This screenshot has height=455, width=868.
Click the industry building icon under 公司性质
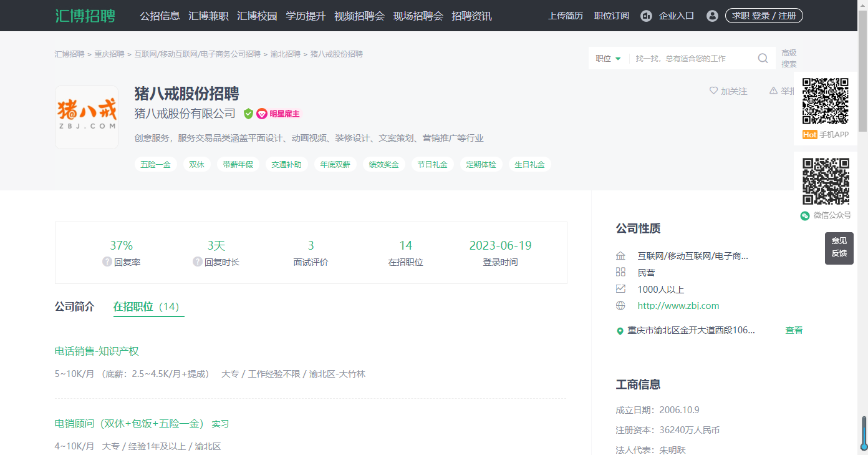pyautogui.click(x=620, y=256)
